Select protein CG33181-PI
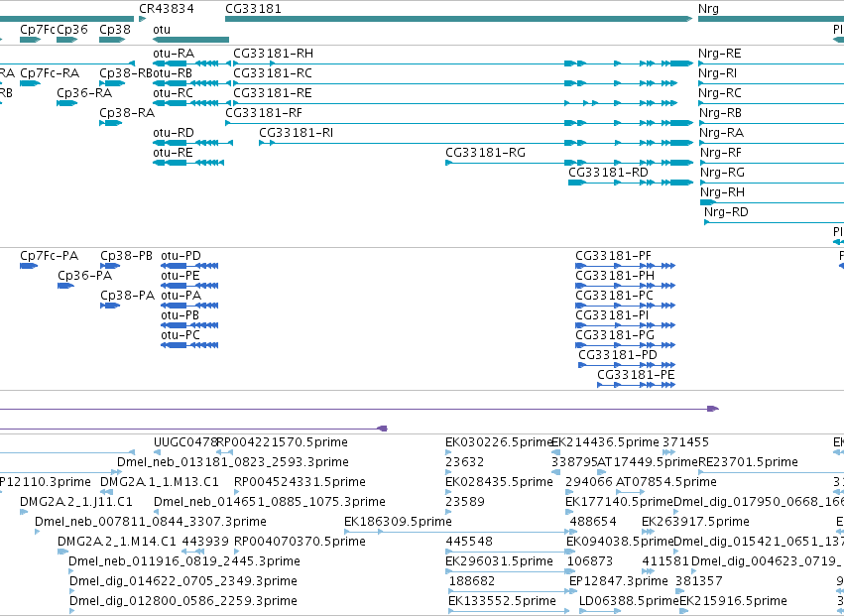 (x=612, y=315)
